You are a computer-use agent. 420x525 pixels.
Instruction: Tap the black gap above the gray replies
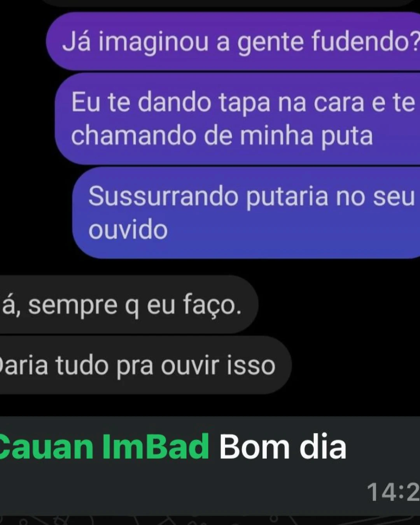click(210, 267)
